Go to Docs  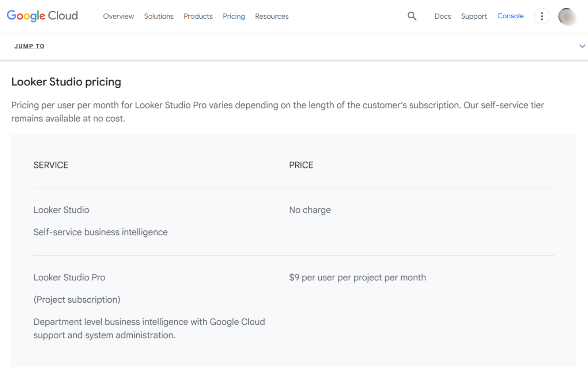443,16
